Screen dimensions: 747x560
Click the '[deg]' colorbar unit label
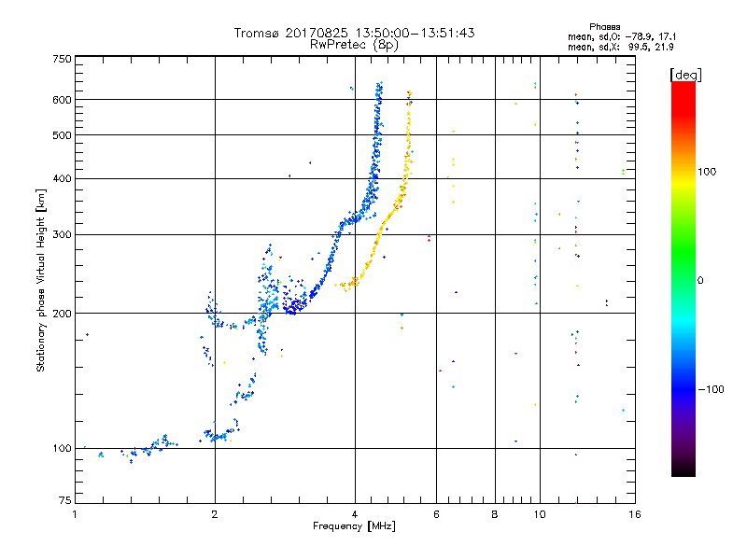point(685,75)
